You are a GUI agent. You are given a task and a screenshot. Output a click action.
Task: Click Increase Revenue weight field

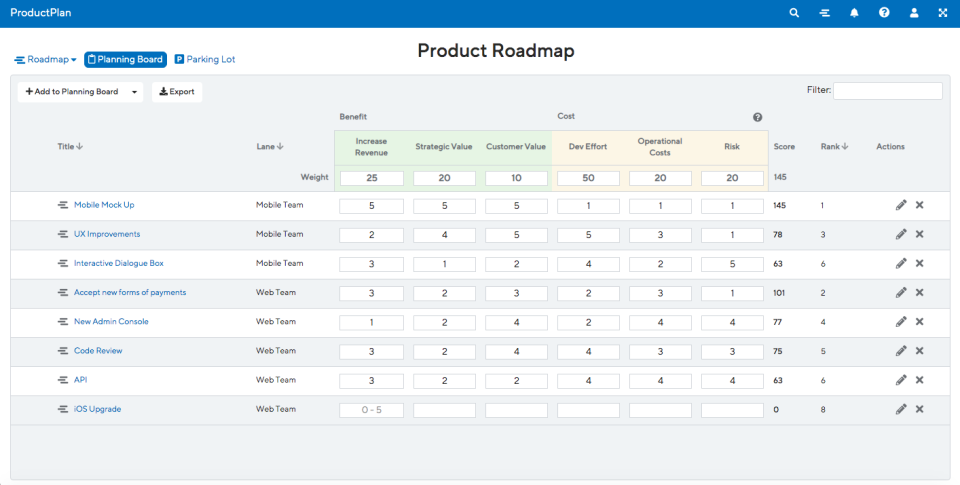[372, 178]
